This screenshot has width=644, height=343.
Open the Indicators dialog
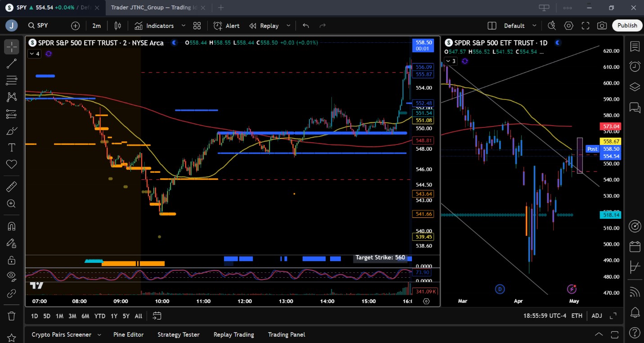pyautogui.click(x=154, y=26)
